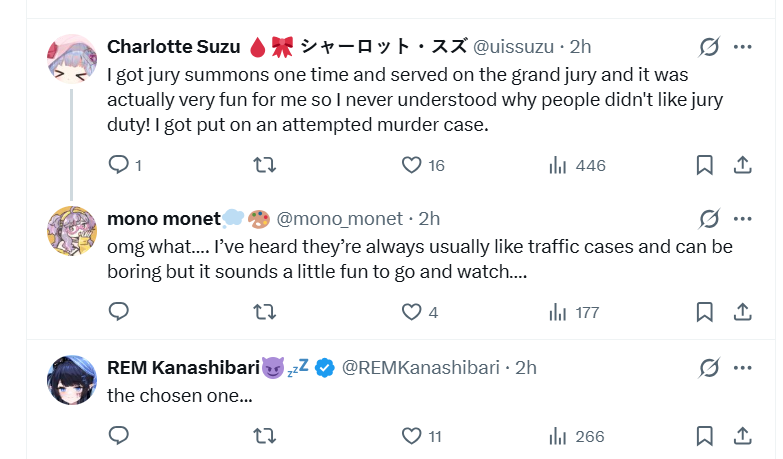The height and width of the screenshot is (459, 783).
Task: View analytics showing 446 views
Action: [577, 165]
